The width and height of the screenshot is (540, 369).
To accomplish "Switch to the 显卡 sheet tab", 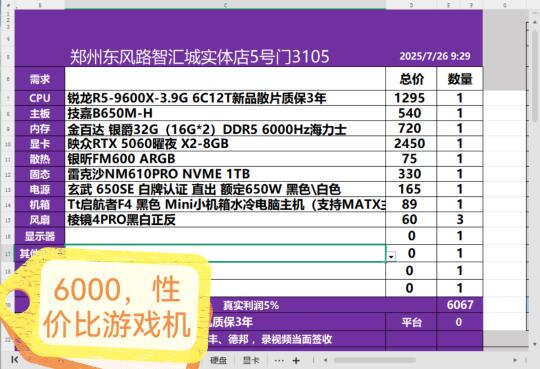I will (251, 360).
